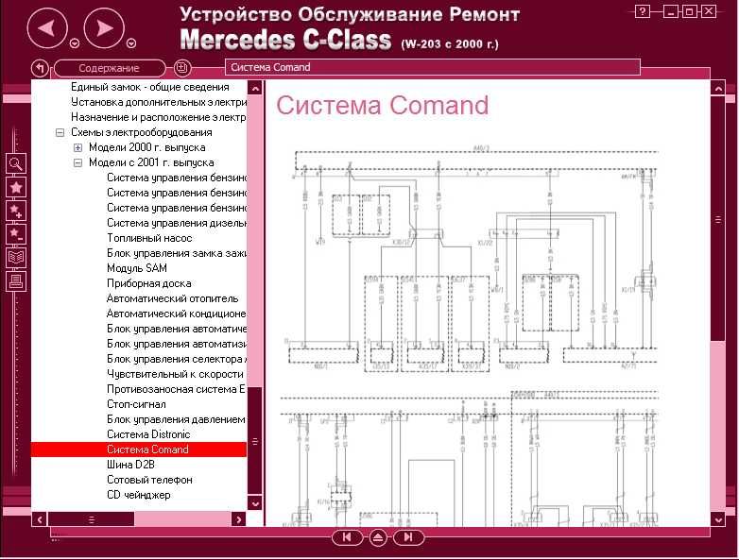Click document pane scroll down arrow

[x=718, y=519]
